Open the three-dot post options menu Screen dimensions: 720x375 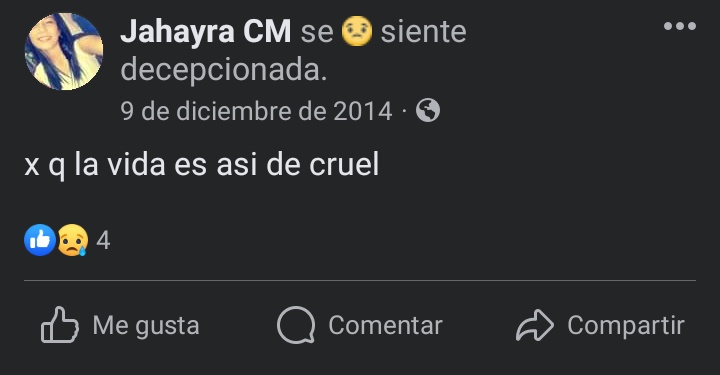pos(680,26)
